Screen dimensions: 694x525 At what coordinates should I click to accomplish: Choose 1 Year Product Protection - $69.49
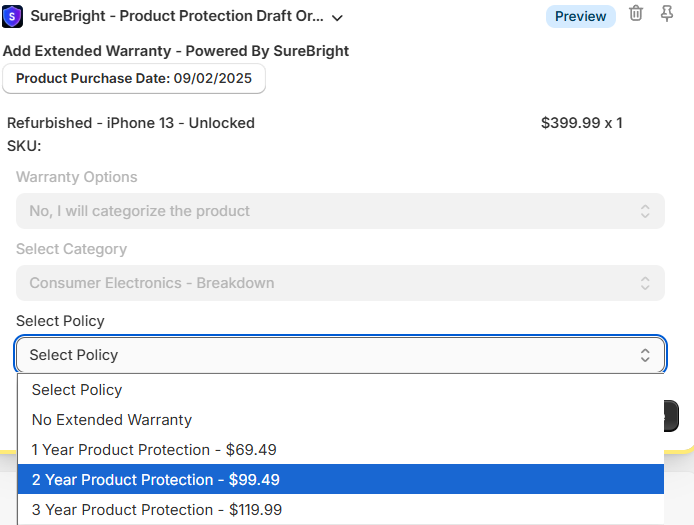click(x=154, y=450)
